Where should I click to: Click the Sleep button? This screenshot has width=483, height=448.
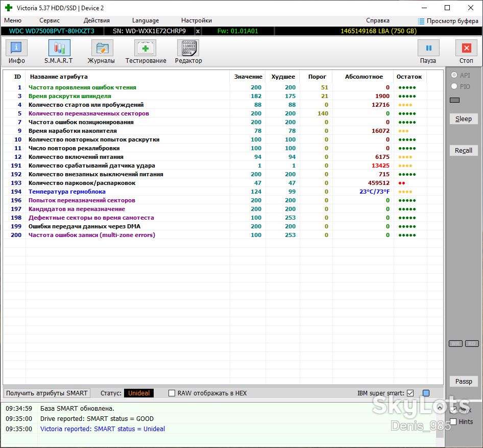tap(463, 119)
